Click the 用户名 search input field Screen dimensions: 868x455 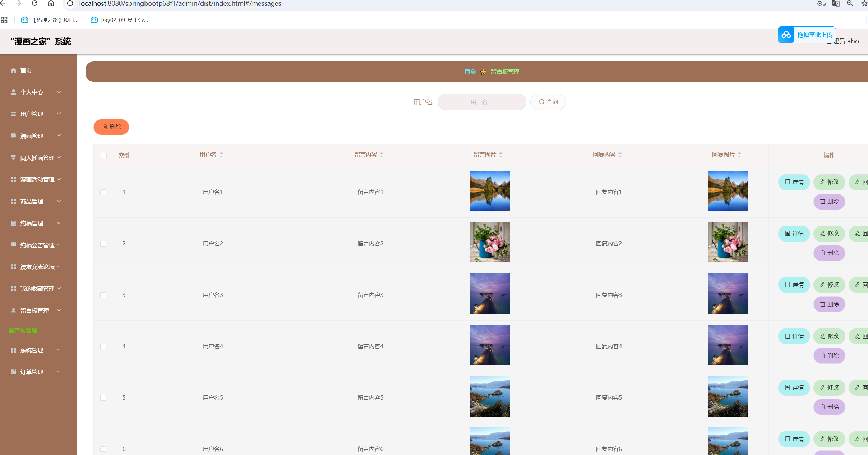pyautogui.click(x=482, y=102)
